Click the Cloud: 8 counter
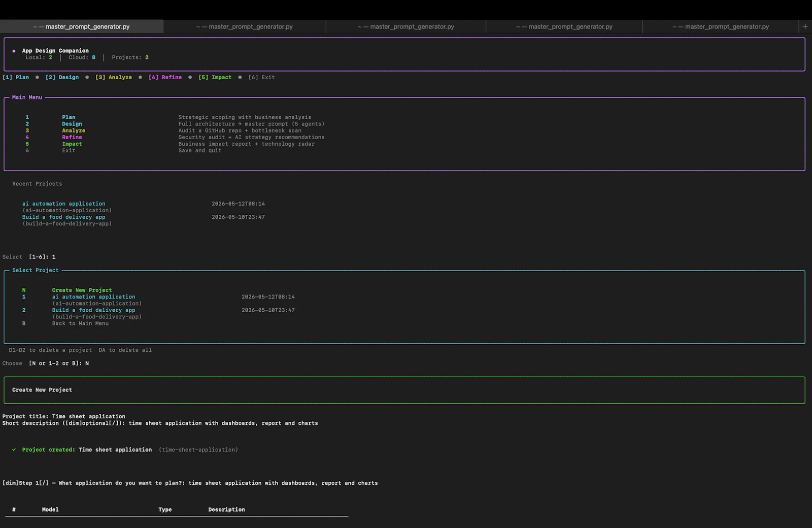Screen dimensions: 812x528 click(x=82, y=57)
